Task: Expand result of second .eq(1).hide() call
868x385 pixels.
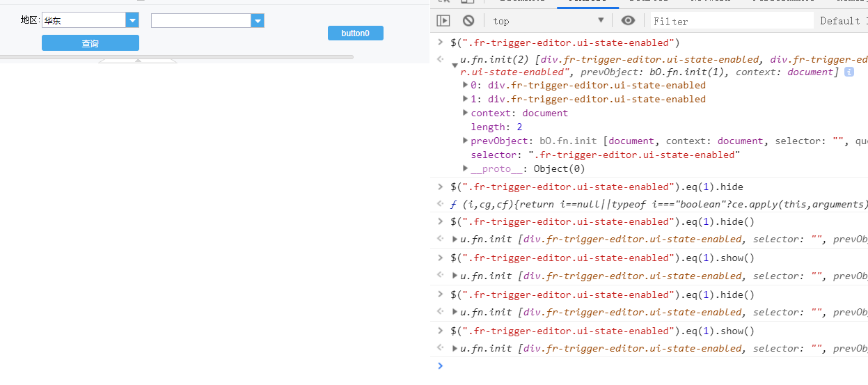Action: click(455, 312)
